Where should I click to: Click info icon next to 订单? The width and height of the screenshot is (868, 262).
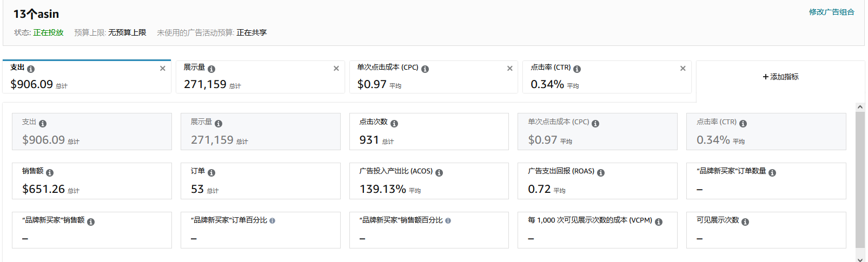tap(211, 173)
